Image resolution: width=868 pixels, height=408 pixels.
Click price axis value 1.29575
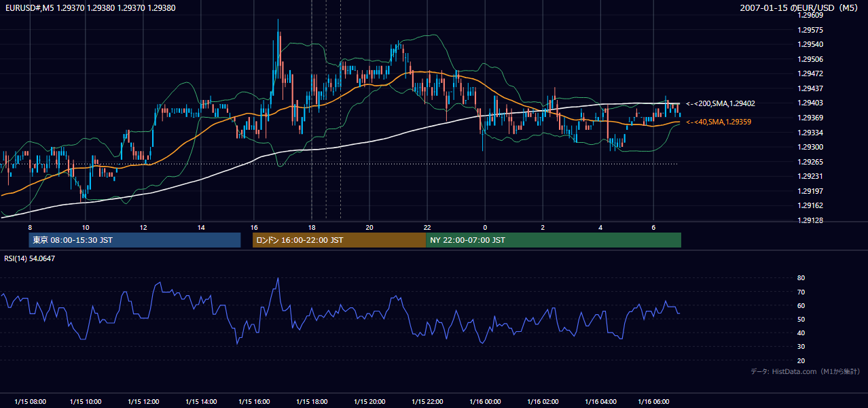(x=810, y=30)
